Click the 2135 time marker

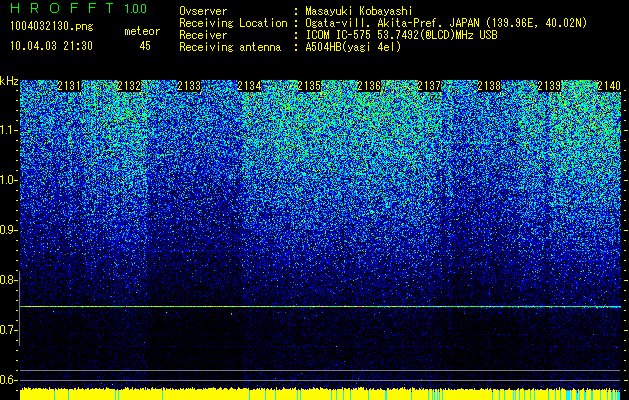point(309,86)
